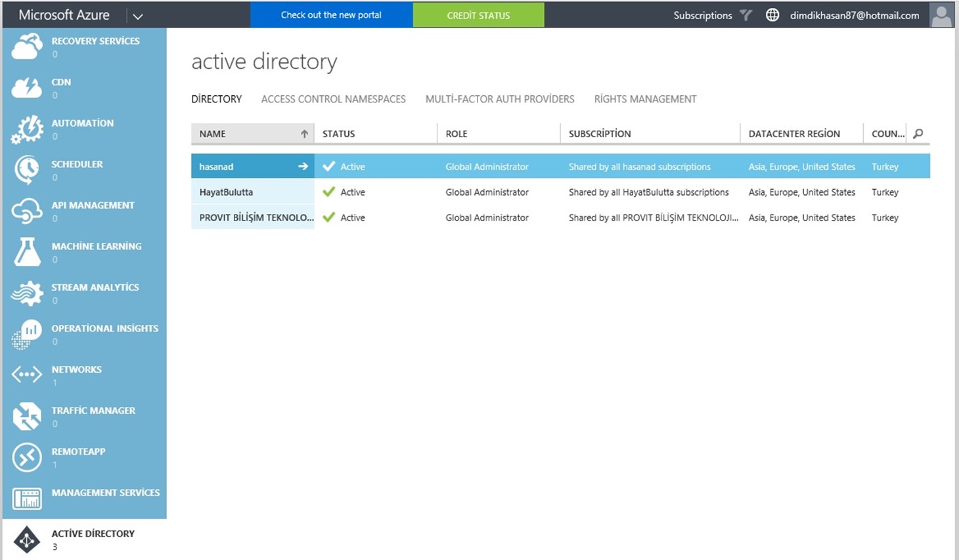The width and height of the screenshot is (959, 560).
Task: Click green checkmark in hasanad row
Action: coord(329,166)
